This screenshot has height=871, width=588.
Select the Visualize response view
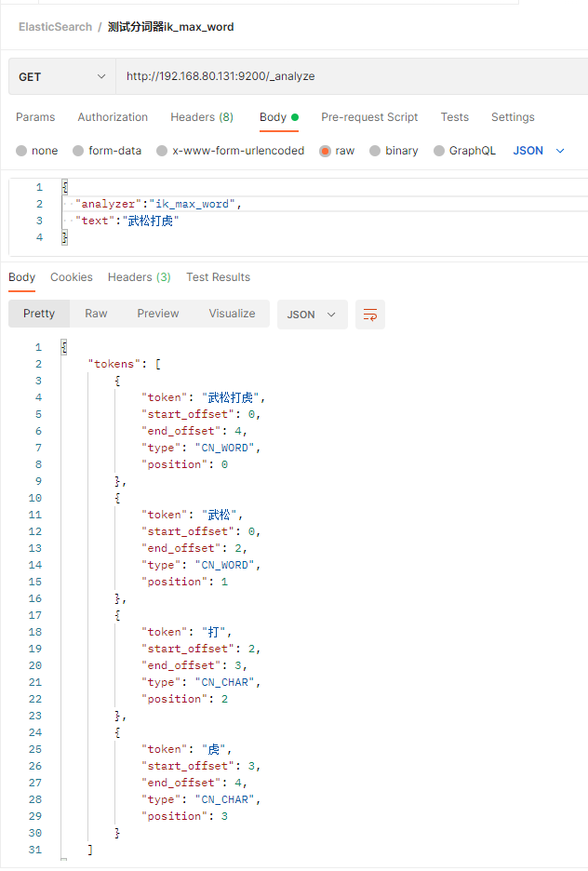[232, 314]
